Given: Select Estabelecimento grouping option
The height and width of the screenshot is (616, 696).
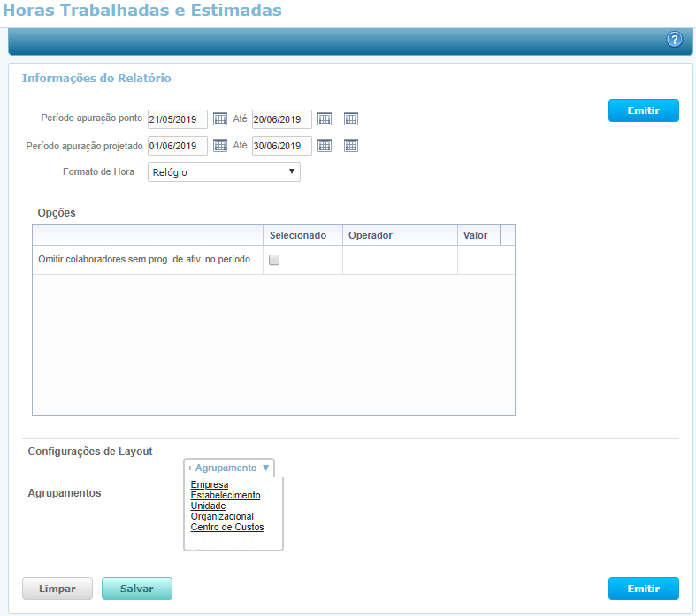Looking at the screenshot, I should coord(226,496).
